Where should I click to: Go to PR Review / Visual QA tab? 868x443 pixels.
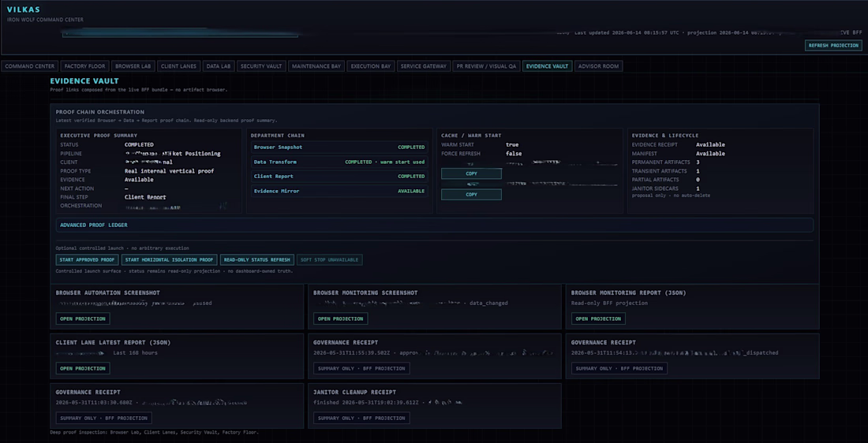click(486, 66)
